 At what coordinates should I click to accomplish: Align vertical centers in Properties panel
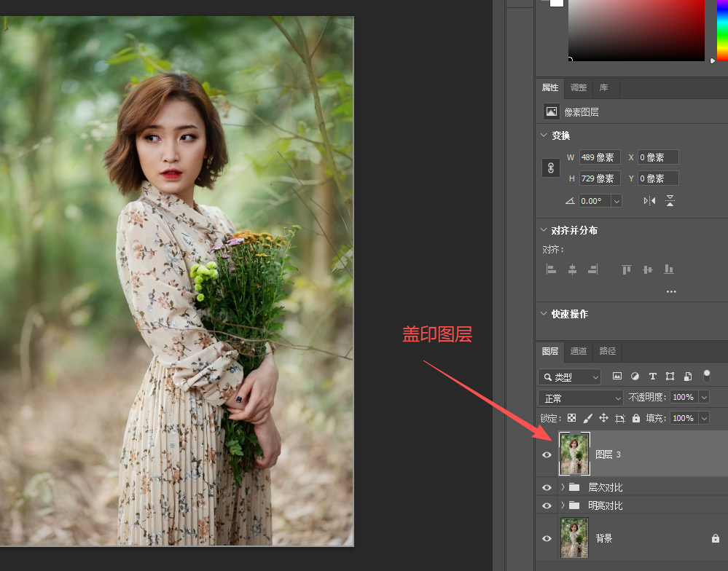click(648, 269)
